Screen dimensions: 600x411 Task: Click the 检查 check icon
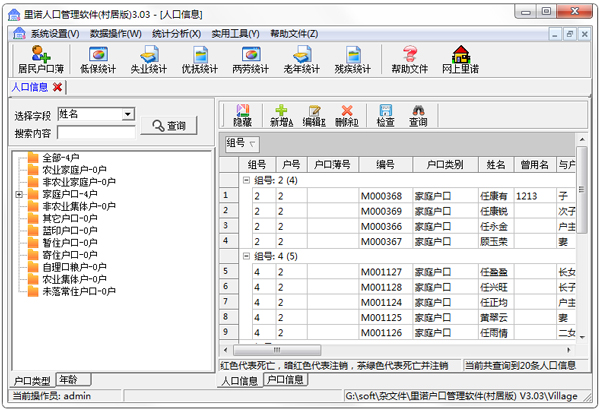(x=385, y=116)
